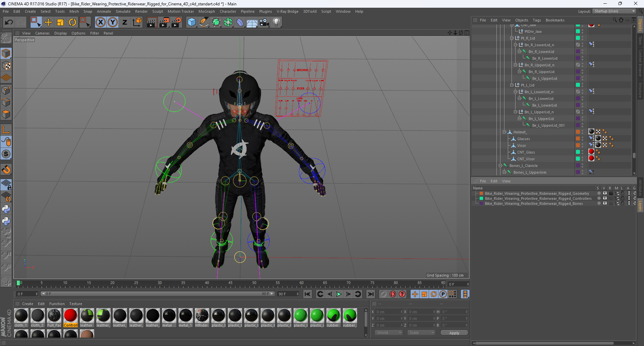Open the World coordinate dropdown
The width and height of the screenshot is (644, 346).
click(389, 333)
